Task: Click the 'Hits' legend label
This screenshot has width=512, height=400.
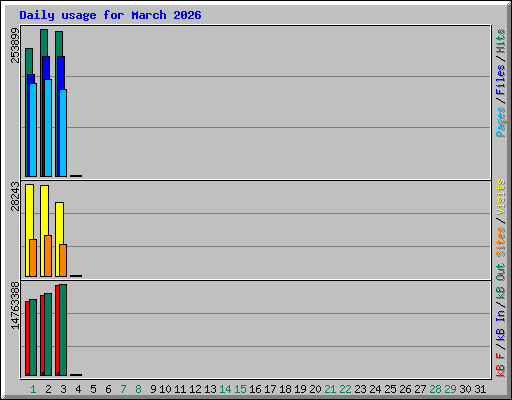Action: point(500,41)
